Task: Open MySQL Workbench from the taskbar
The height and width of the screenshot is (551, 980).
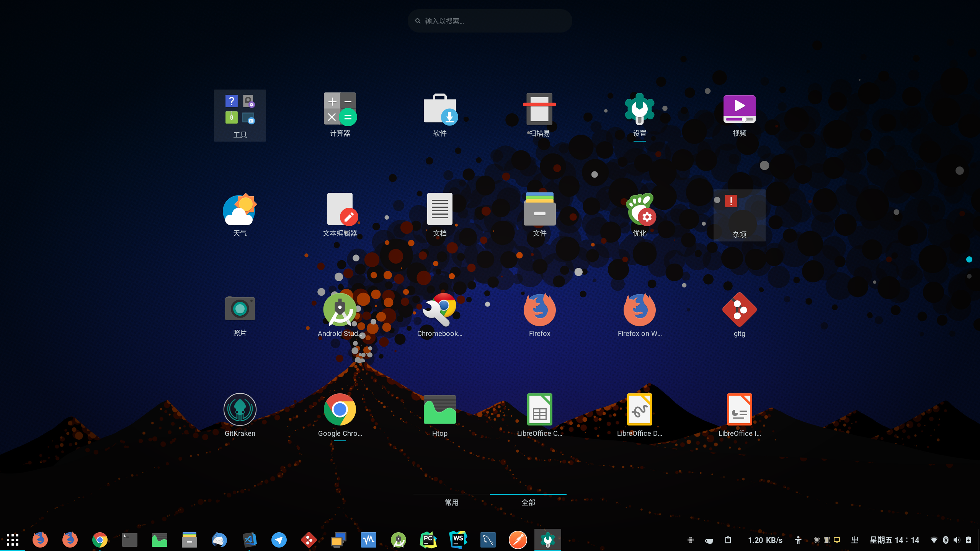Action: 488,540
